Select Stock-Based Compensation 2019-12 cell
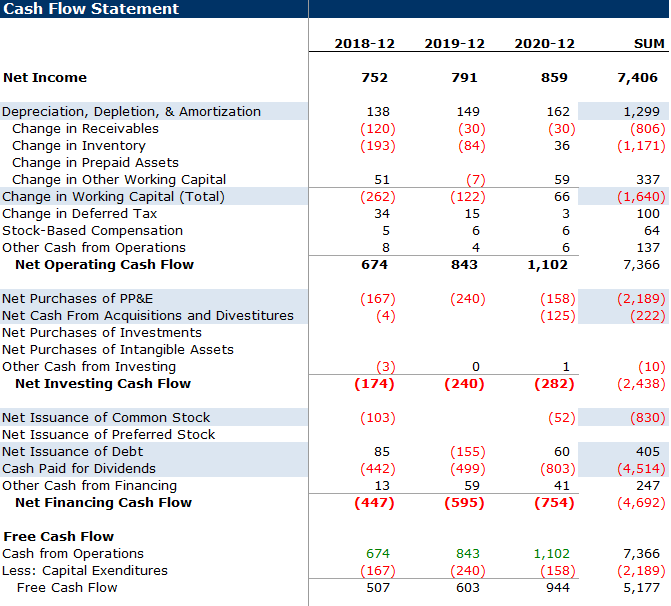 [474, 231]
